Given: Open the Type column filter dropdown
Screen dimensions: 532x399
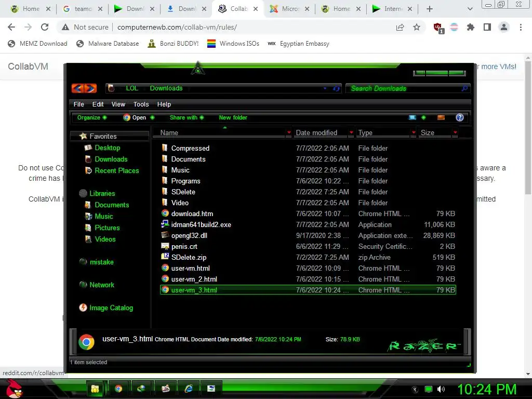Looking at the screenshot, I should (x=414, y=132).
